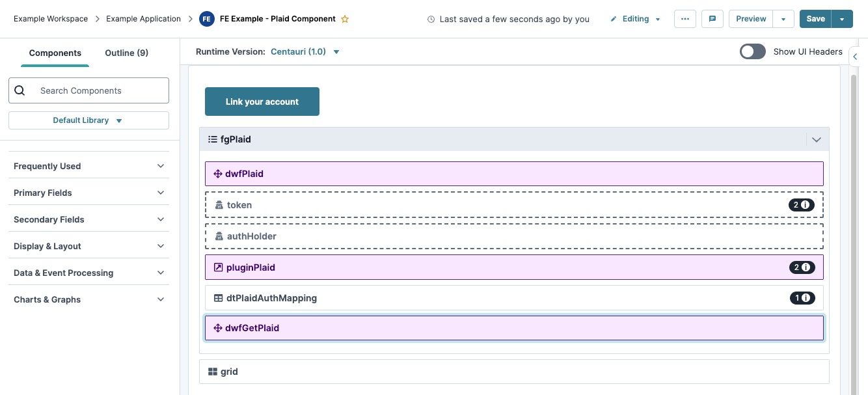
Task: Go to Example Workspace breadcrumb
Action: 51,19
